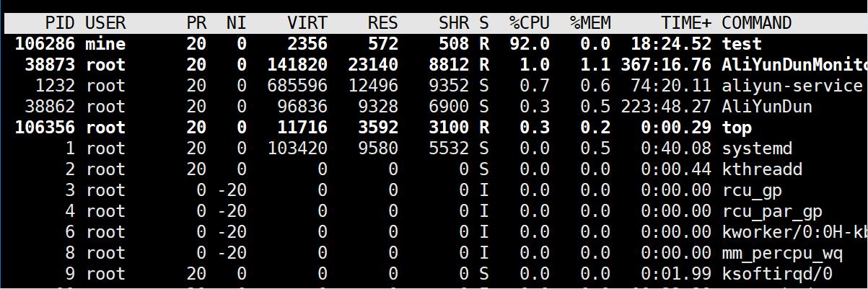
Task: Click the kthreadd command name
Action: 763,170
